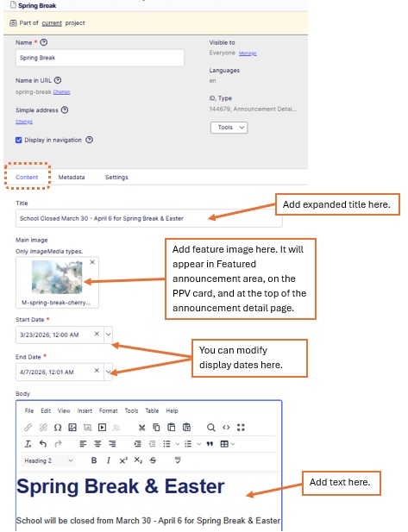Image resolution: width=408 pixels, height=532 pixels.
Task: Switch to the Settings tab
Action: click(116, 177)
